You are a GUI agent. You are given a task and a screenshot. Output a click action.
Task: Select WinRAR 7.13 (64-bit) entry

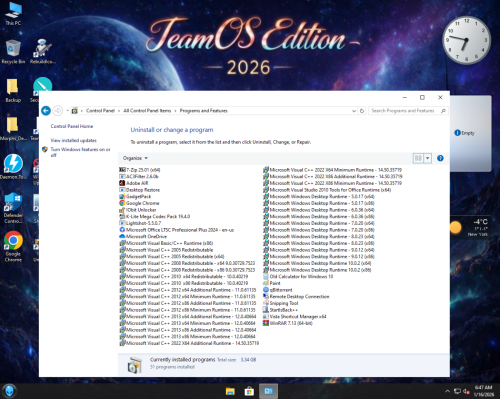point(288,323)
